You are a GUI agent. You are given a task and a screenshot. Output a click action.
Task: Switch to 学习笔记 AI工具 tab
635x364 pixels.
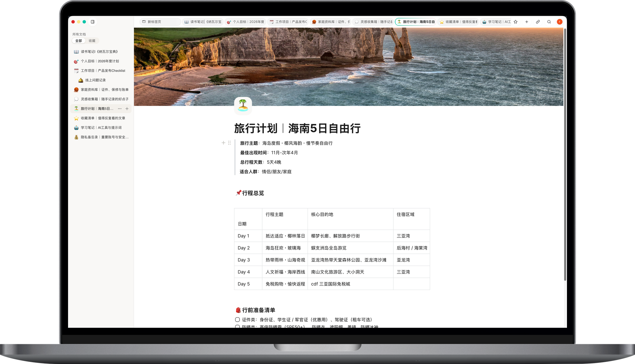pos(496,22)
